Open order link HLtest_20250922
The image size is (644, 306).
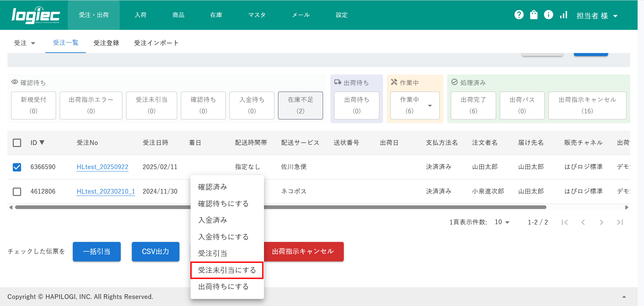[x=102, y=167]
